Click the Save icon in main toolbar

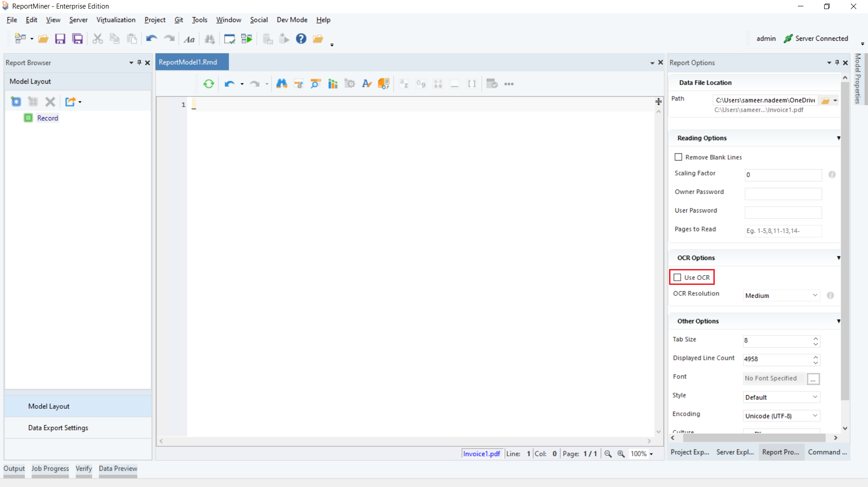pyautogui.click(x=60, y=39)
